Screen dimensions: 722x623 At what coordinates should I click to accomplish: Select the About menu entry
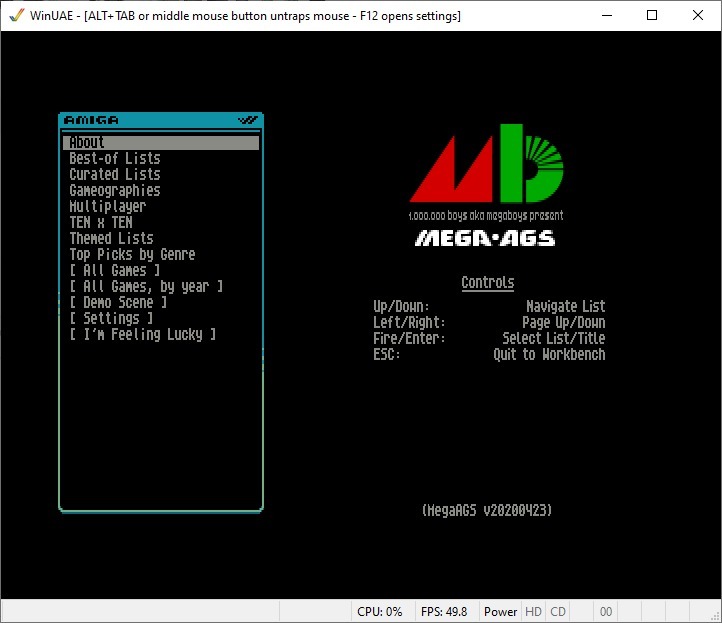pos(161,142)
